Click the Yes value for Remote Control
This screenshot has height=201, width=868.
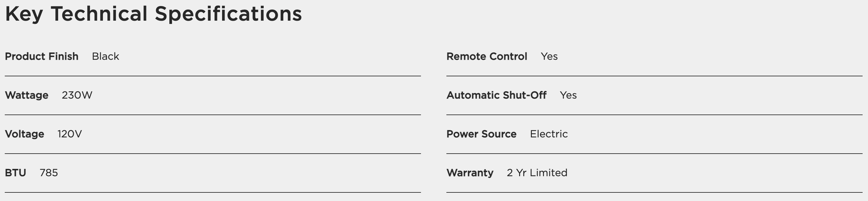549,56
